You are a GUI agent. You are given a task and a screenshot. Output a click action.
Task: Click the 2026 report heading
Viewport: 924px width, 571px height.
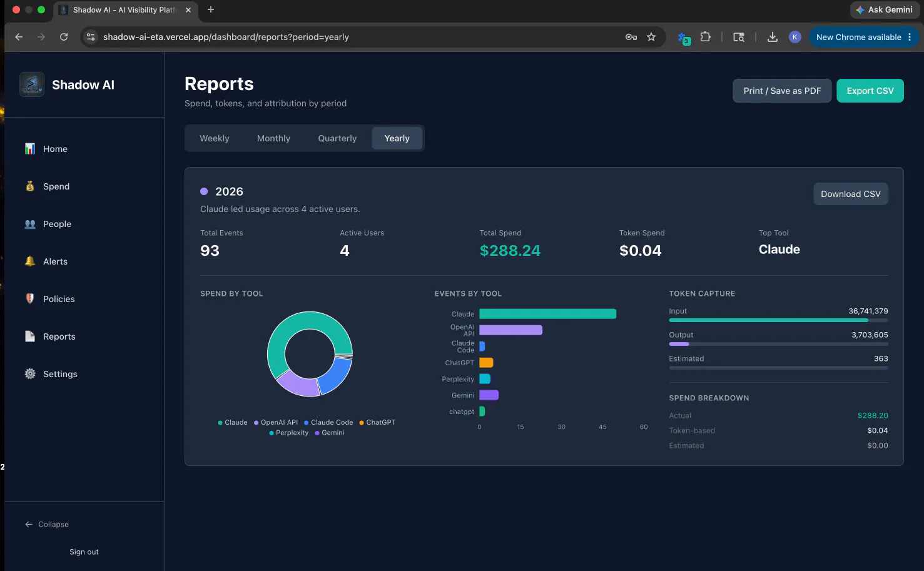coord(229,191)
